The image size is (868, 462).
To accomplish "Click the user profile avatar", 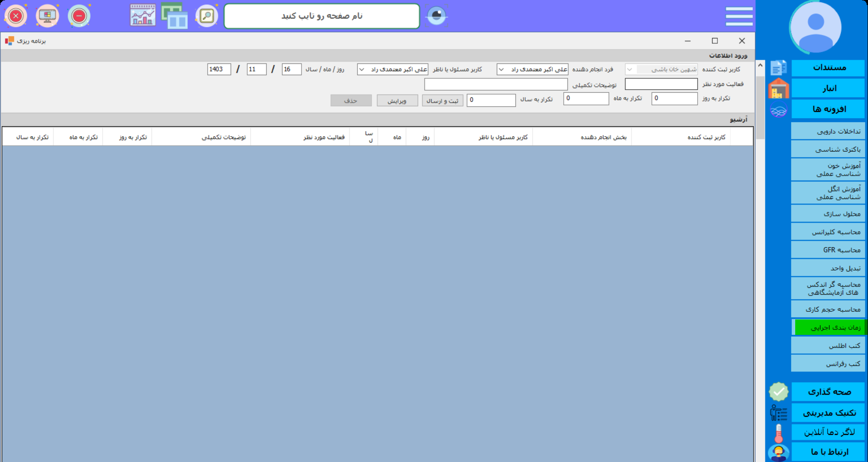I will point(816,26).
